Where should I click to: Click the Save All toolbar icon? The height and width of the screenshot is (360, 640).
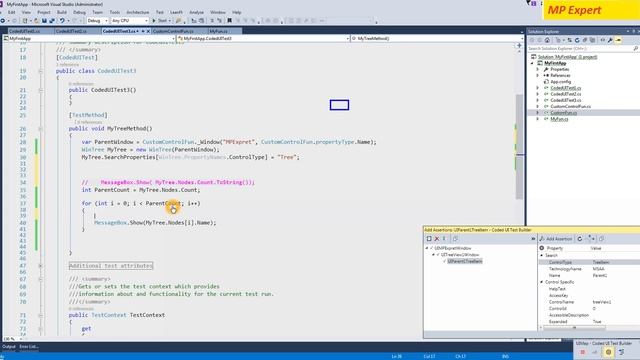point(52,20)
